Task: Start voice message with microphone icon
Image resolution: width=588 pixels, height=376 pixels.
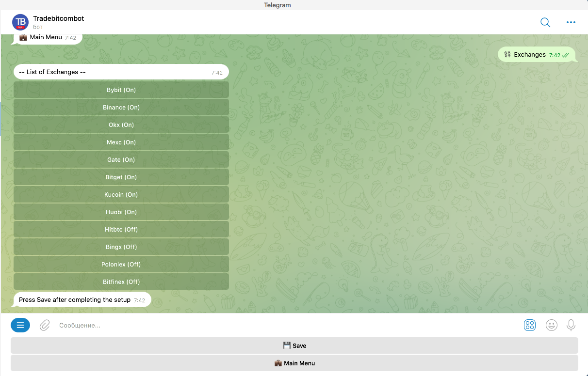Action: tap(571, 325)
